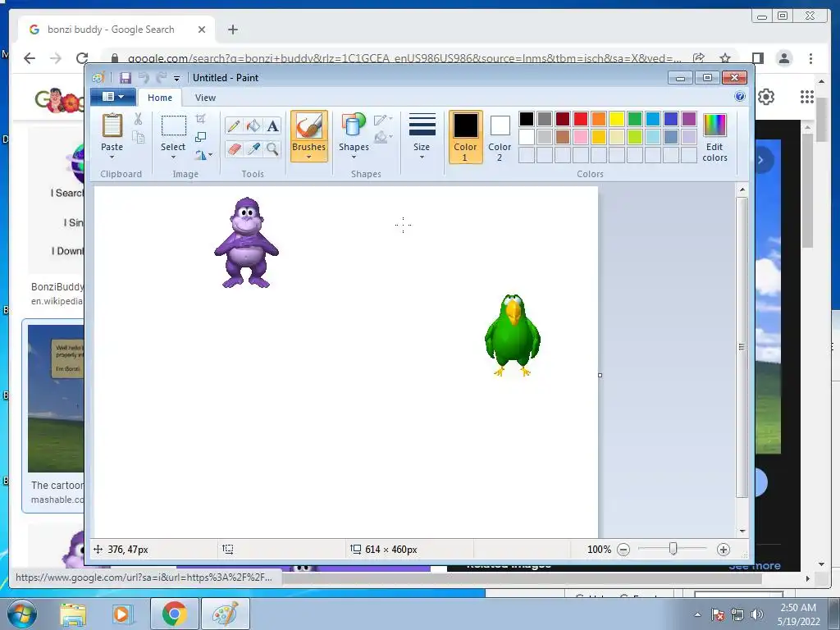Pick the black color swatch
The width and height of the screenshot is (840, 630).
tap(527, 119)
